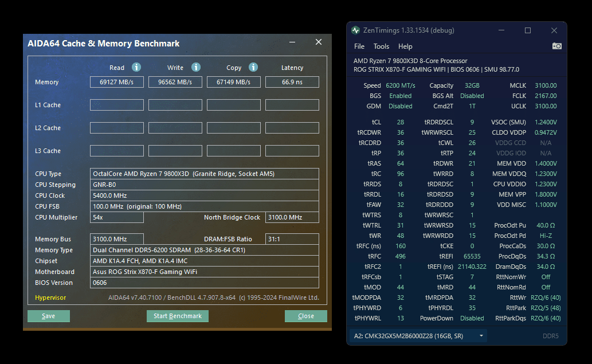Click the VSOC (SMU) value 1.2400V

tap(546, 122)
